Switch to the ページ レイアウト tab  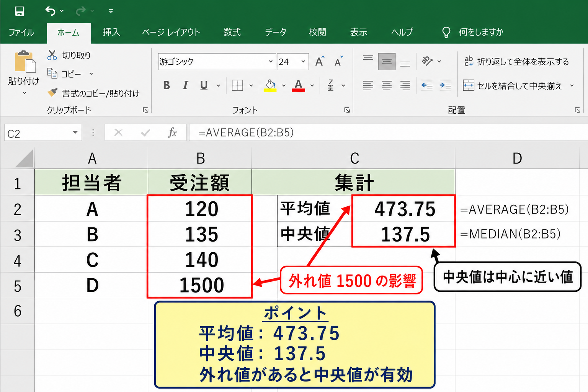(171, 33)
